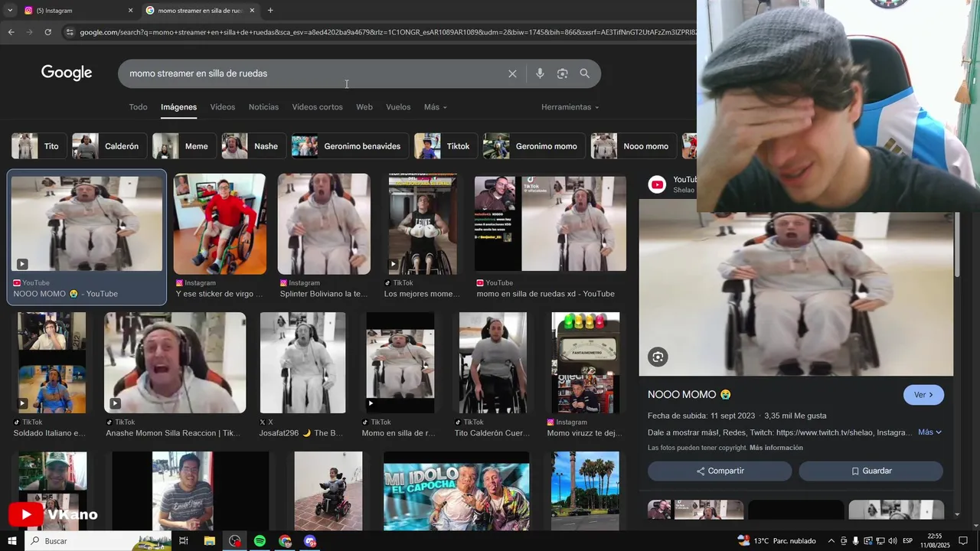Go back with the browser back arrow
The image size is (980, 551).
click(x=11, y=32)
